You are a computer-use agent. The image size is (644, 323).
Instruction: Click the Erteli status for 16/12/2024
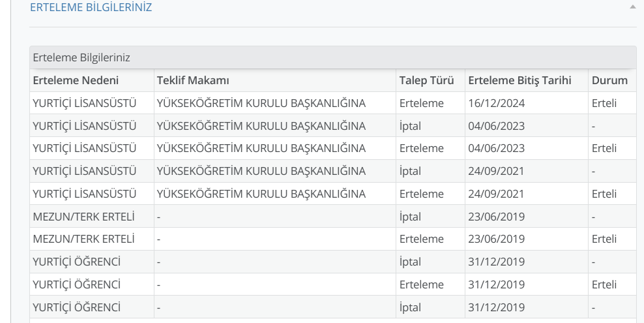(604, 103)
